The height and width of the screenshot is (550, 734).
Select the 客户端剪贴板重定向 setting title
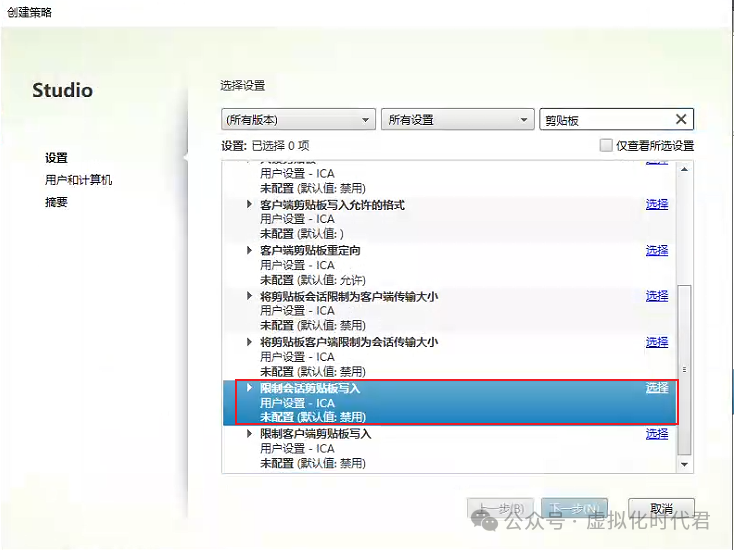tap(310, 250)
